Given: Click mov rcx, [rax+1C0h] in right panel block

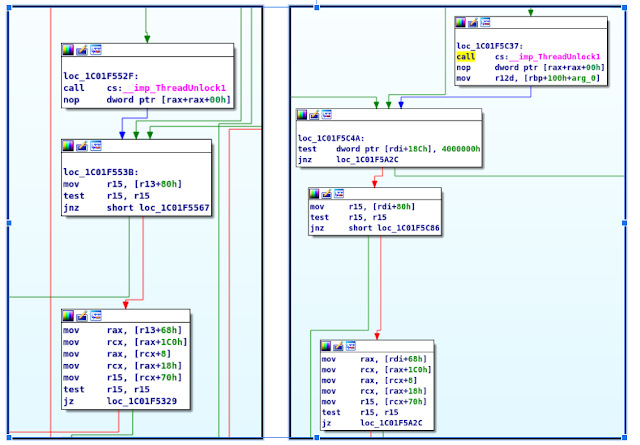Looking at the screenshot, I should pyautogui.click(x=376, y=369).
